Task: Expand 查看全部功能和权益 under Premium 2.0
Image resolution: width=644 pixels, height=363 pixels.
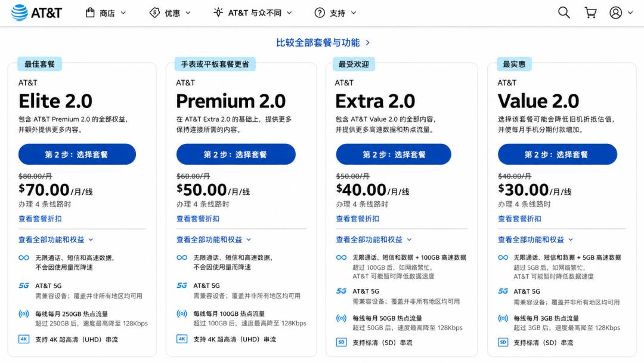Action: [214, 239]
